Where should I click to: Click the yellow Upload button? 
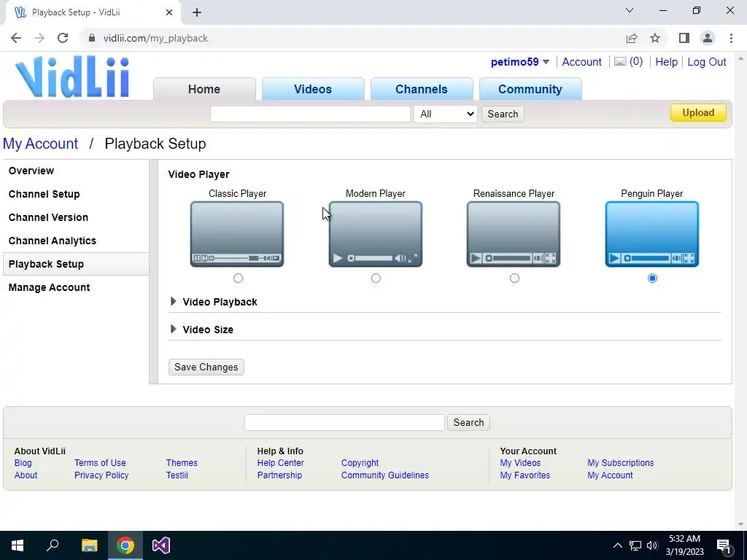tap(698, 113)
